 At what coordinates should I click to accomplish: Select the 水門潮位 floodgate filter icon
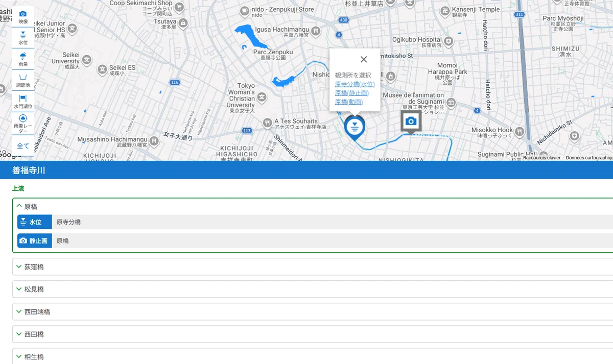point(23,102)
